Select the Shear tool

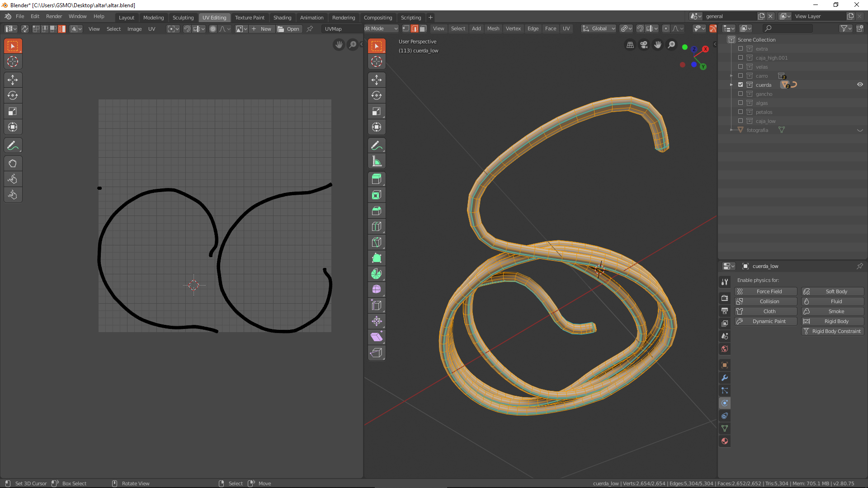pos(377,337)
